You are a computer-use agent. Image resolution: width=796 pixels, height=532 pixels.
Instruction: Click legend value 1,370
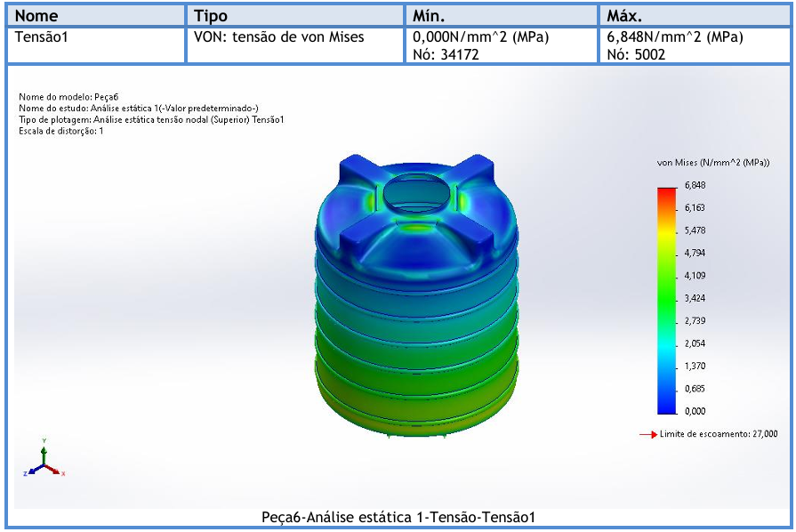[x=695, y=366]
